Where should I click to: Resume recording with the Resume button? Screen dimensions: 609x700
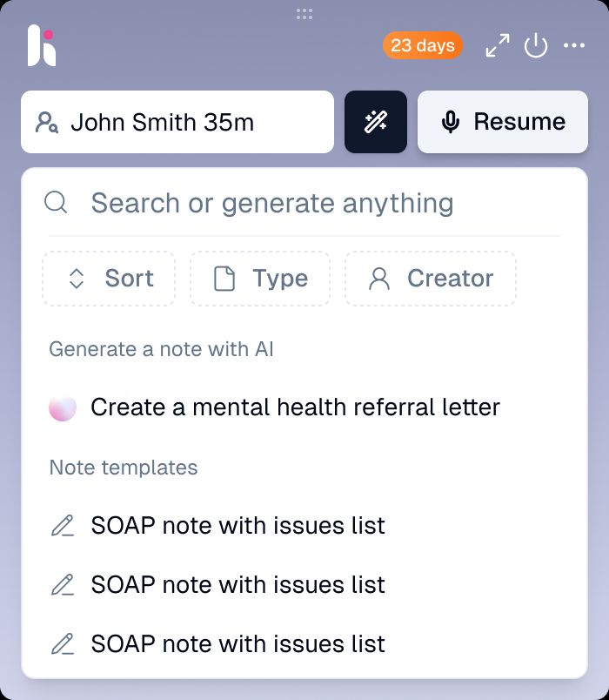[x=503, y=122]
